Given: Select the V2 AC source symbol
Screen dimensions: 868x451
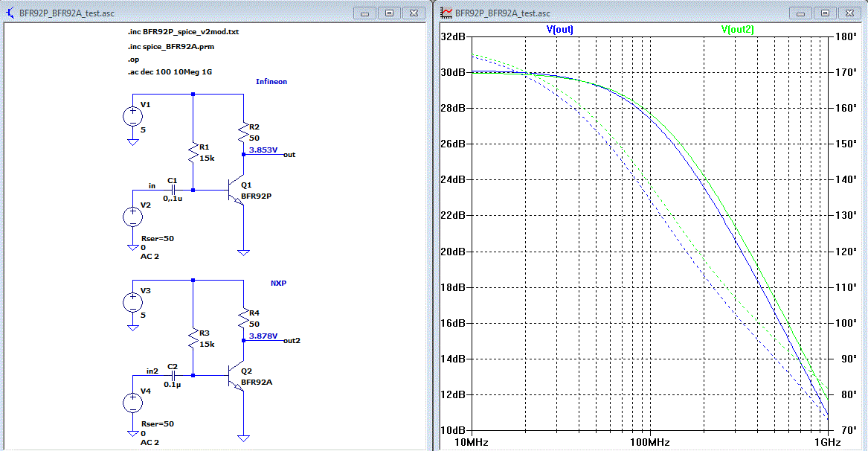Looking at the screenshot, I should (x=133, y=217).
